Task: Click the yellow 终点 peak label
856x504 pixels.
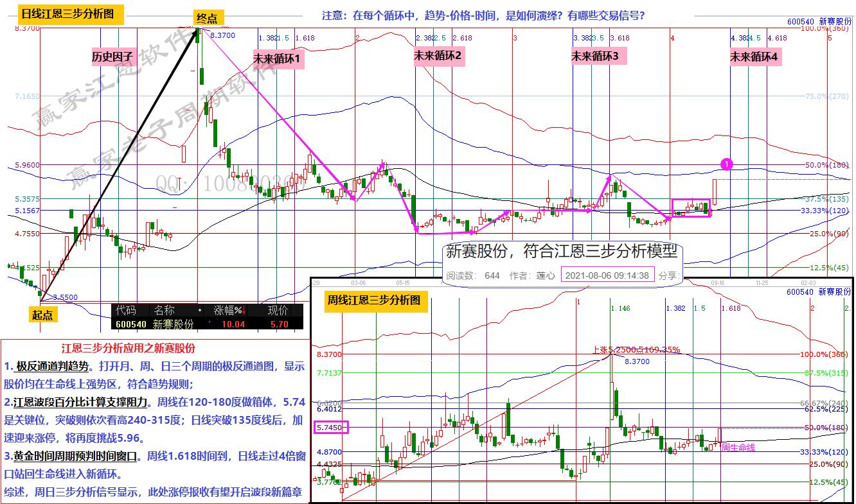Action: click(207, 19)
